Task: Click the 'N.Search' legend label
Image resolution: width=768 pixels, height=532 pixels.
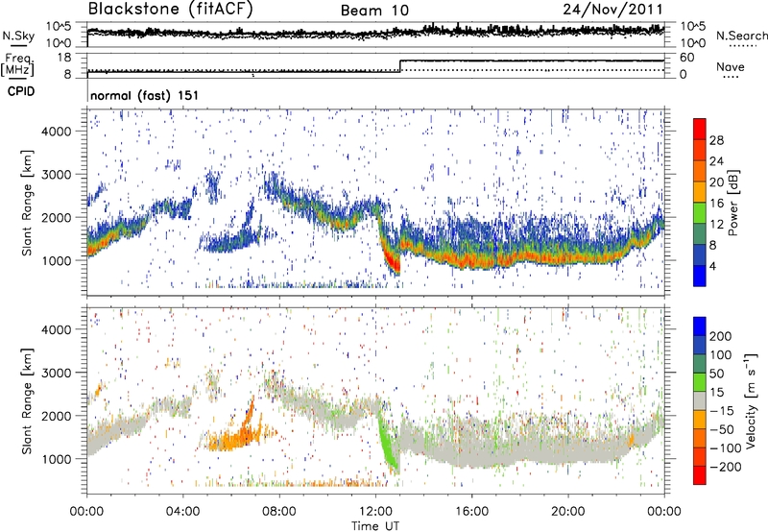Action: coord(741,36)
